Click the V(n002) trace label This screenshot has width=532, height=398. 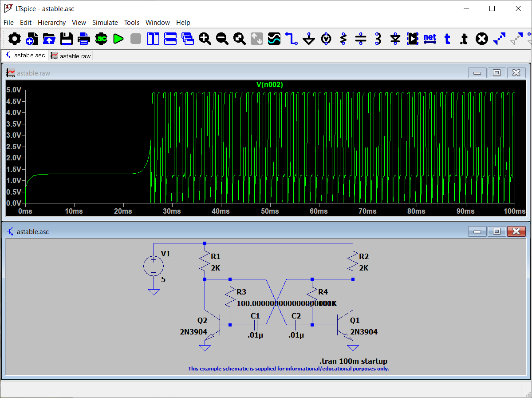click(269, 84)
